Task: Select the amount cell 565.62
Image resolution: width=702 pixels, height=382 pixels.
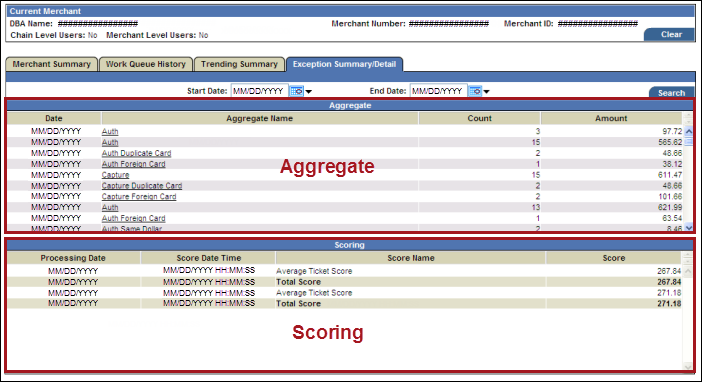Action: click(670, 142)
